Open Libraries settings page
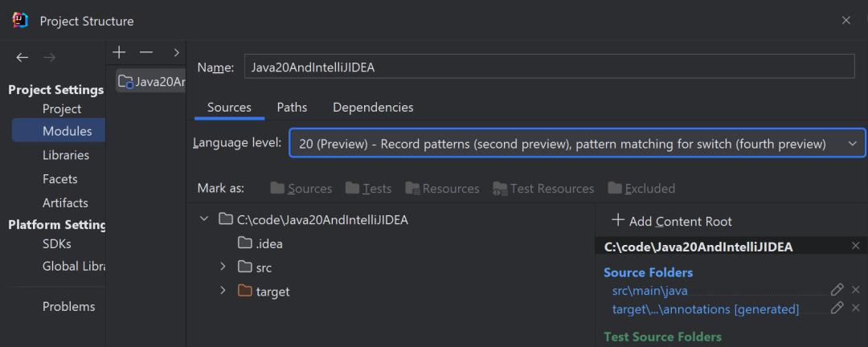 pos(66,156)
